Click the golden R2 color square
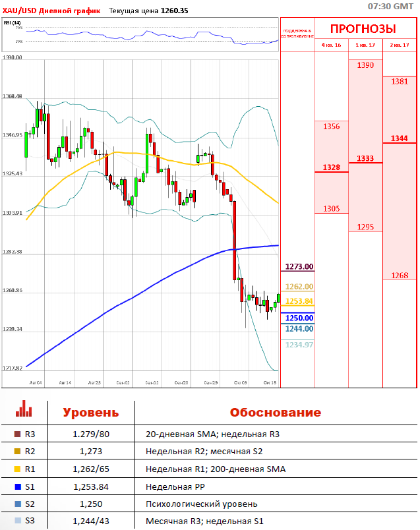The width and height of the screenshot is (420, 530). pyautogui.click(x=16, y=452)
